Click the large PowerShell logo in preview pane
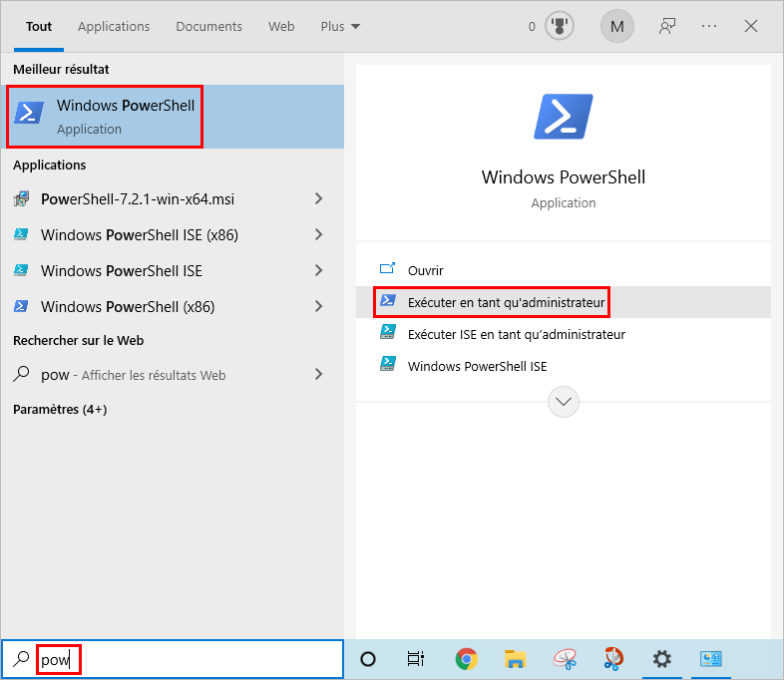This screenshot has width=784, height=680. [564, 117]
